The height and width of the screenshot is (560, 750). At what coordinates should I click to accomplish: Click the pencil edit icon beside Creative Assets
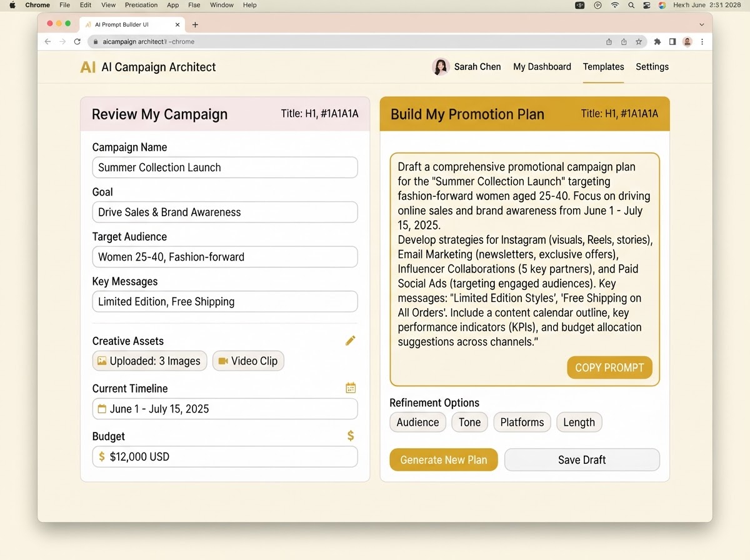click(350, 341)
